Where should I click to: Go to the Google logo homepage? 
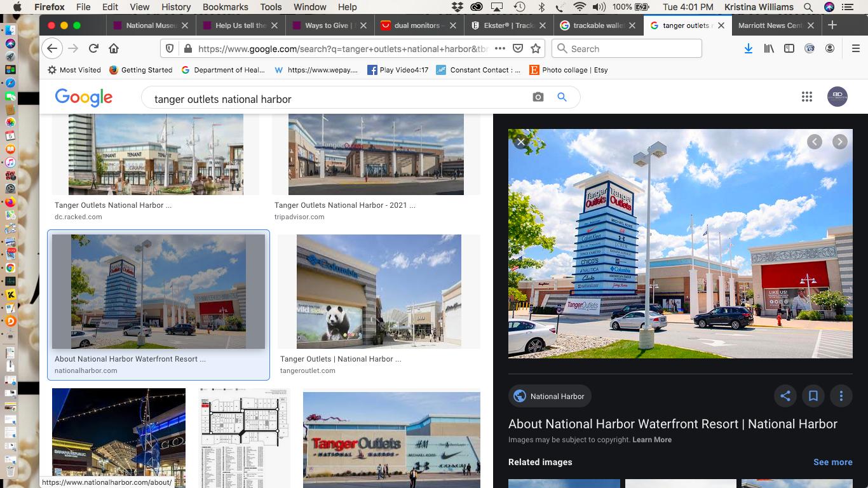pos(84,97)
